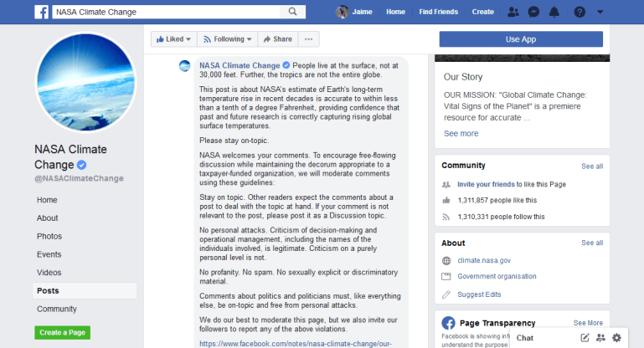Open the Liked dropdown button

[173, 39]
